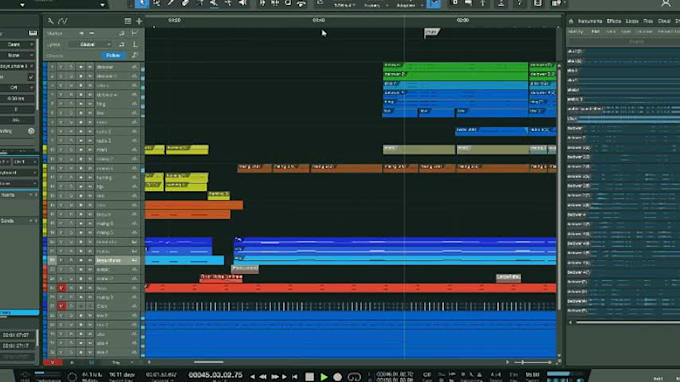Click the Stop transport button
The width and height of the screenshot is (680, 382).
[309, 377]
